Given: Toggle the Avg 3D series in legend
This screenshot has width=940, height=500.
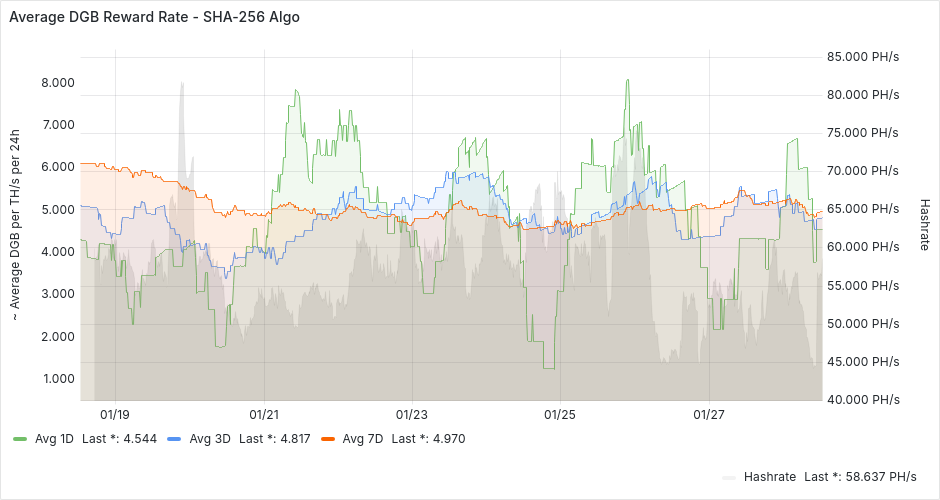Looking at the screenshot, I should click(209, 438).
